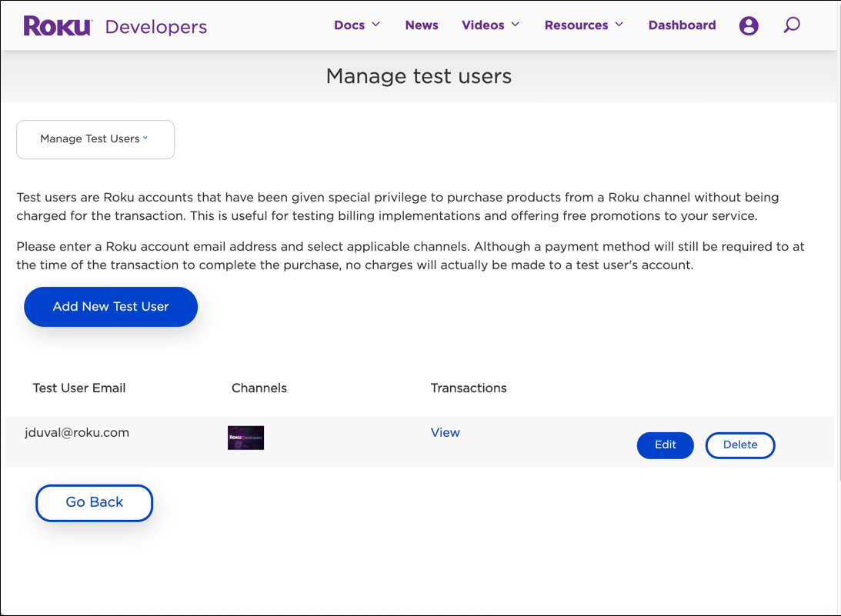Image resolution: width=841 pixels, height=616 pixels.
Task: Click the Manage test users page title
Action: click(419, 76)
